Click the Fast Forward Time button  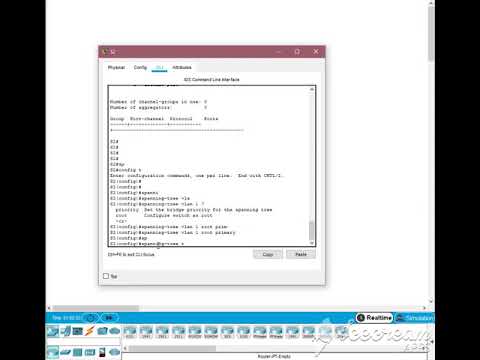(x=109, y=318)
